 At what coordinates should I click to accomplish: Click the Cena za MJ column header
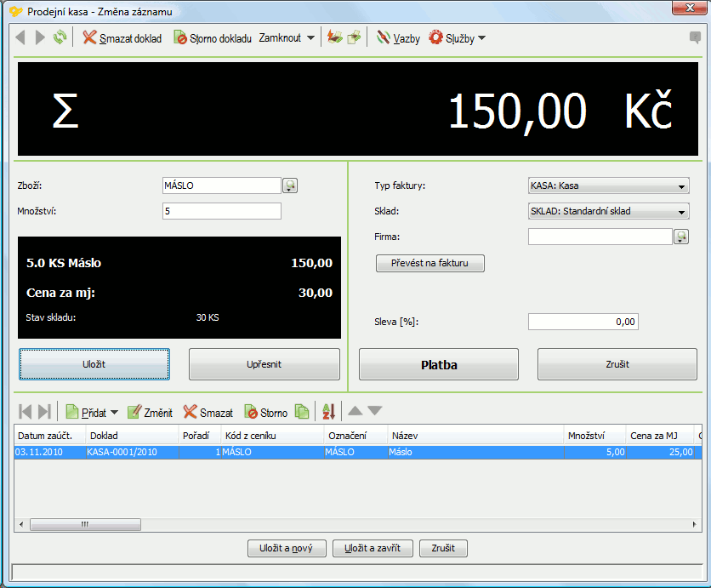(x=660, y=436)
